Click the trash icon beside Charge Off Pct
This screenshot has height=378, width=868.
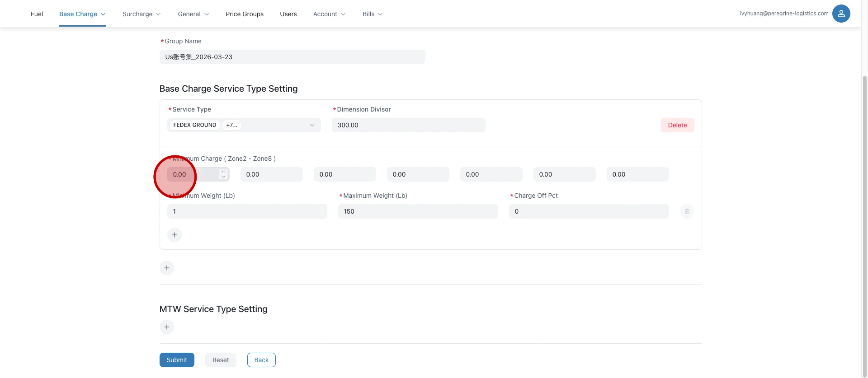pyautogui.click(x=687, y=211)
